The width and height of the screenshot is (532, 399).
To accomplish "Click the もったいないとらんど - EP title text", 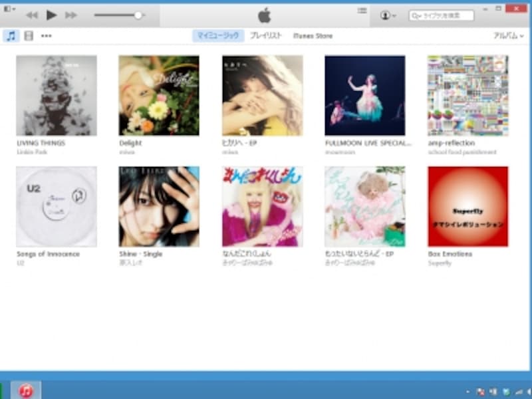I will 359,254.
